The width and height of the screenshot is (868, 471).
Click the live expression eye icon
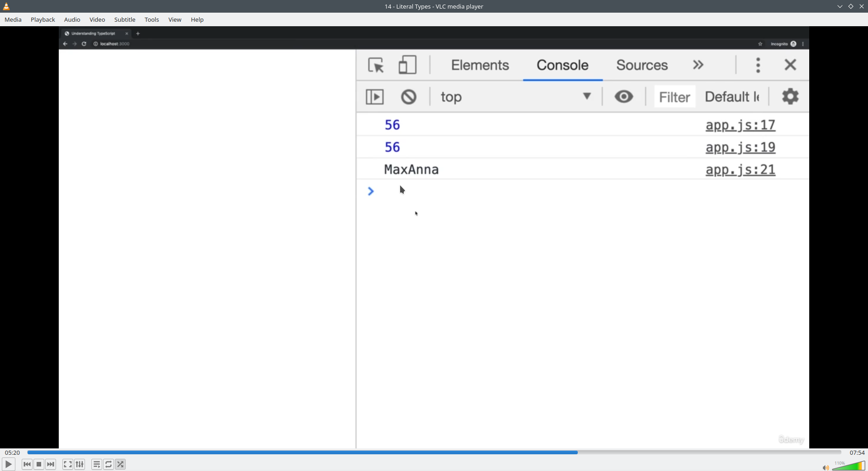point(624,97)
